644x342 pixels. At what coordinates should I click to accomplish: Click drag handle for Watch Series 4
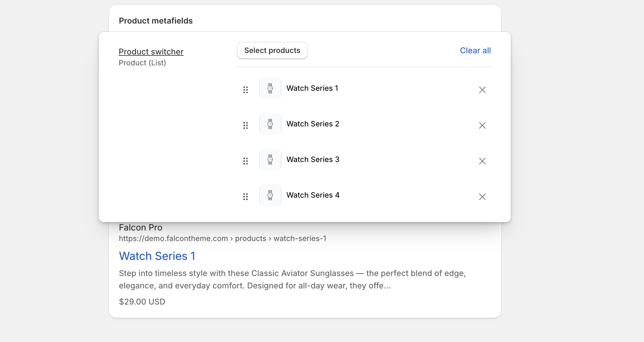point(246,197)
